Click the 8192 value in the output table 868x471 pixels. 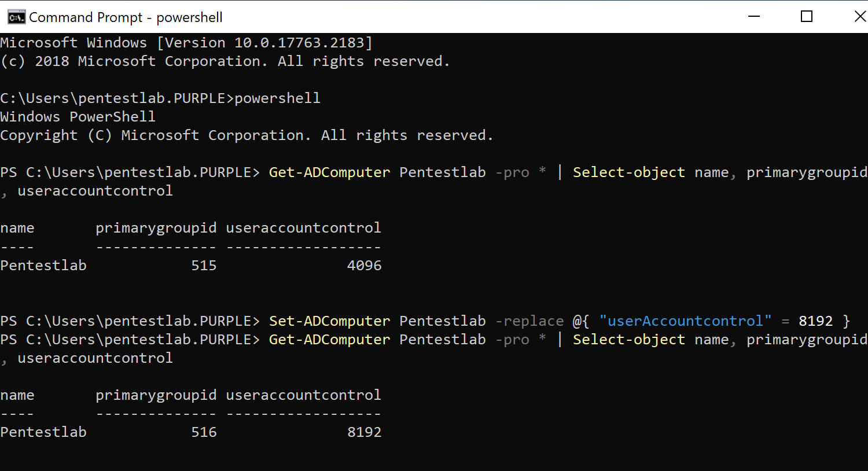[x=364, y=432]
